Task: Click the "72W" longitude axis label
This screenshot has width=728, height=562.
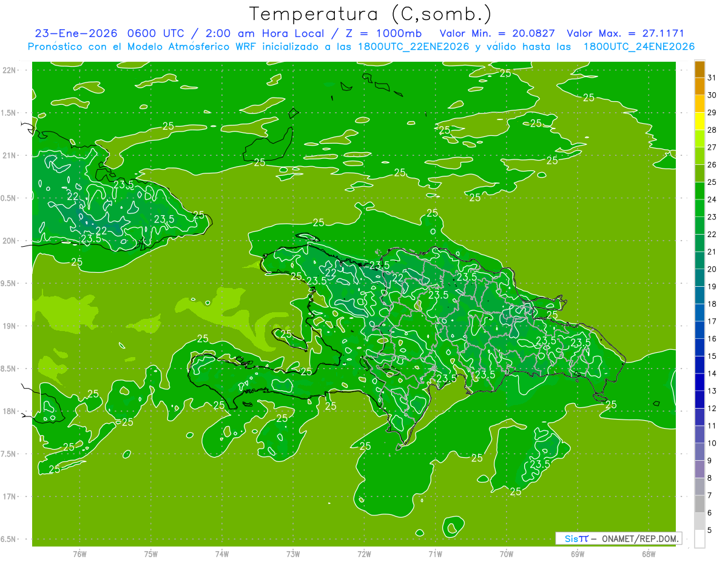Action: pos(364,554)
